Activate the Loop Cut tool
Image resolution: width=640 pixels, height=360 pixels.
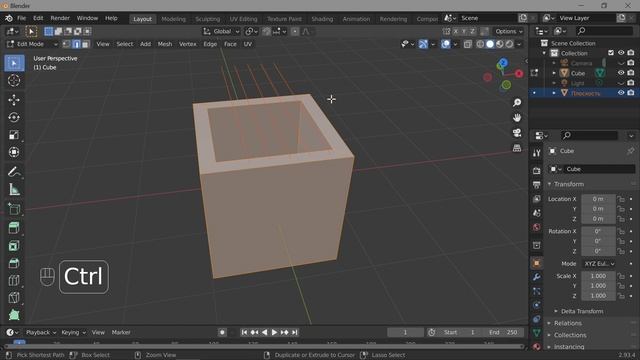pos(14,280)
